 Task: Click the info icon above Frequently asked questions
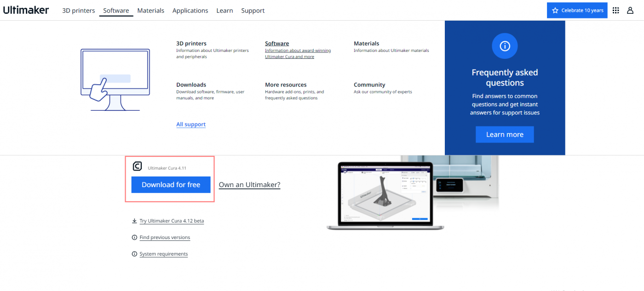505,46
